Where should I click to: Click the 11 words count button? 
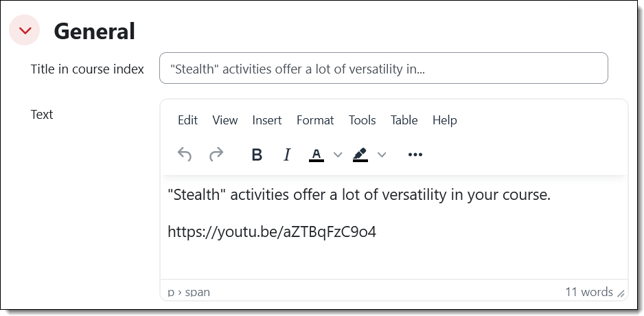(x=588, y=292)
